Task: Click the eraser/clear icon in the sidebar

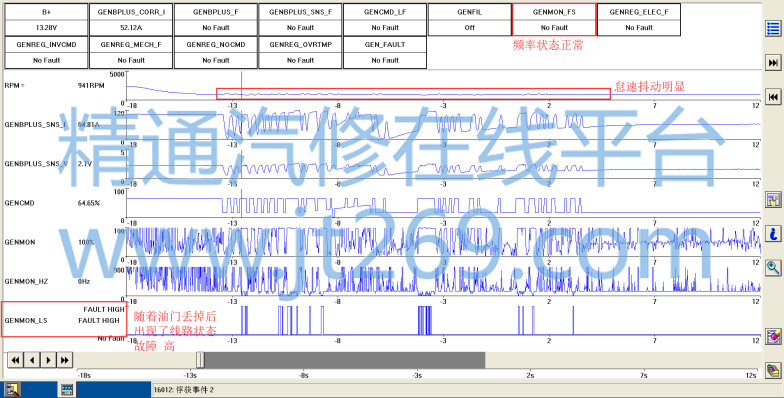Action: 773,336
